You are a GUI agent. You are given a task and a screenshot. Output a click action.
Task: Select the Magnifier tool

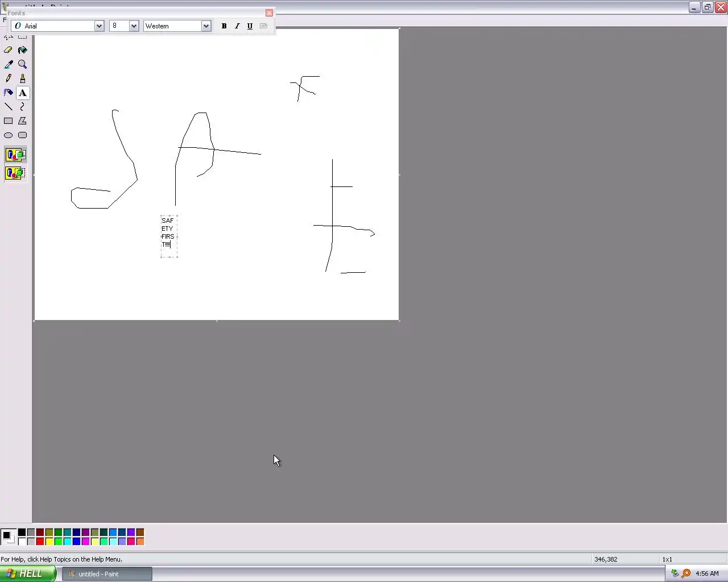pyautogui.click(x=23, y=64)
